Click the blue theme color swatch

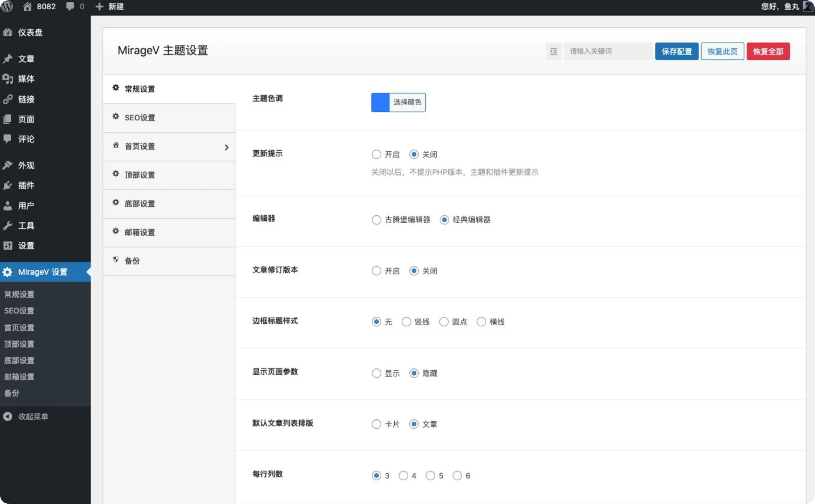380,102
